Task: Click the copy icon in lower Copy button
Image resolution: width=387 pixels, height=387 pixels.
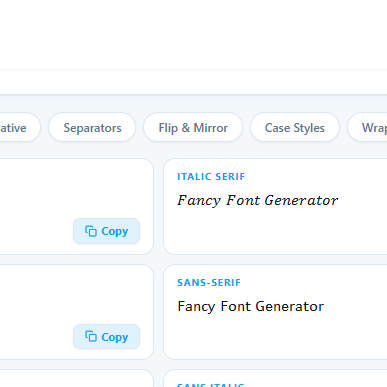Action: point(91,336)
